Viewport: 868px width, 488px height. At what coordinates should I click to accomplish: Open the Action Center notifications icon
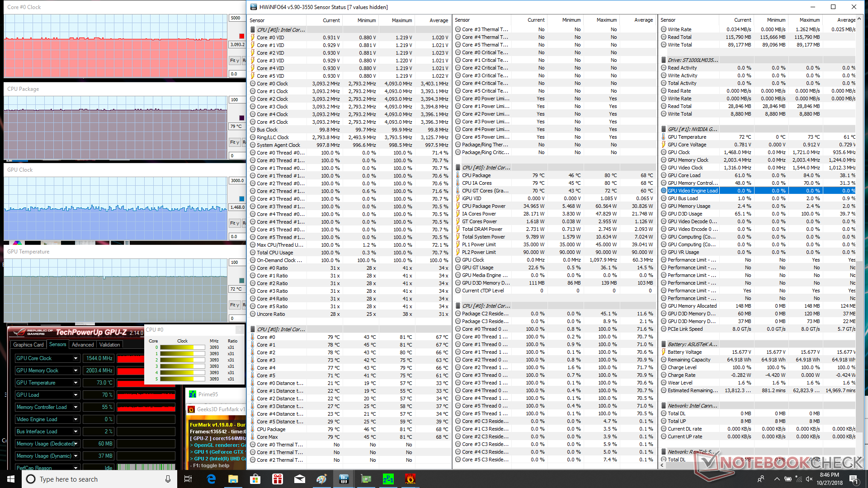[854, 479]
